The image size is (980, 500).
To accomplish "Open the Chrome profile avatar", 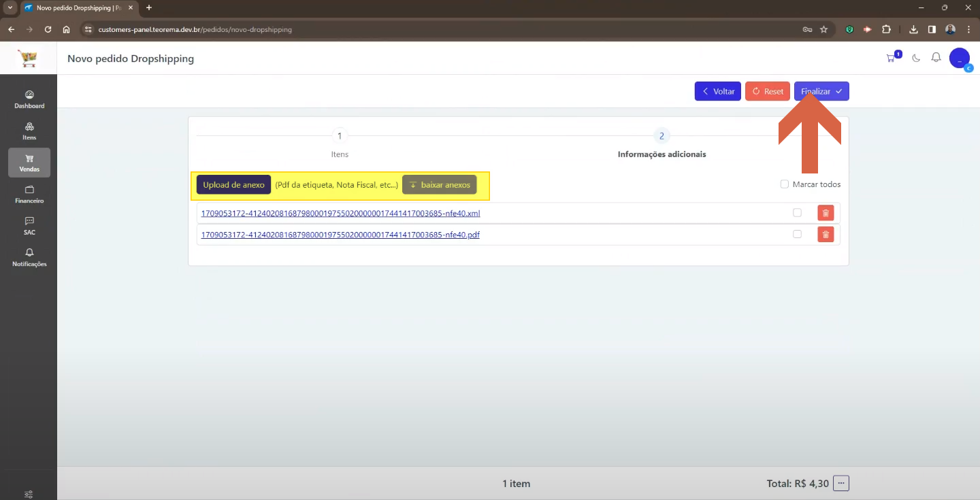I will pyautogui.click(x=950, y=29).
